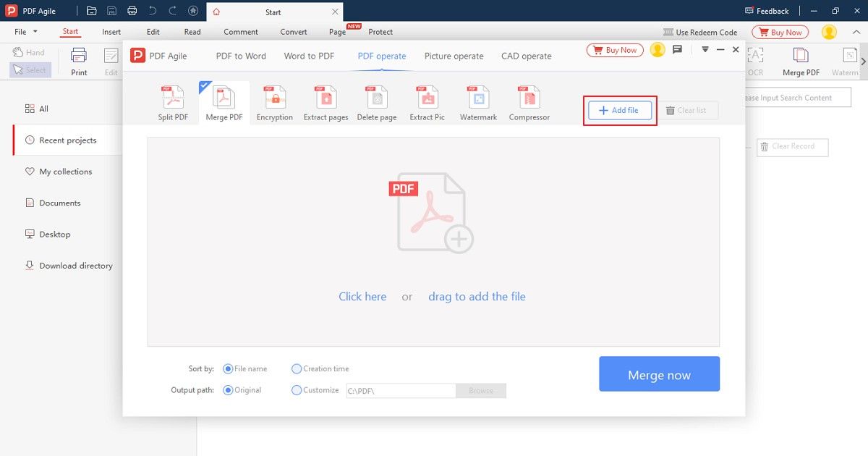Click Buy Now in main window
This screenshot has width=868, height=456.
(780, 32)
